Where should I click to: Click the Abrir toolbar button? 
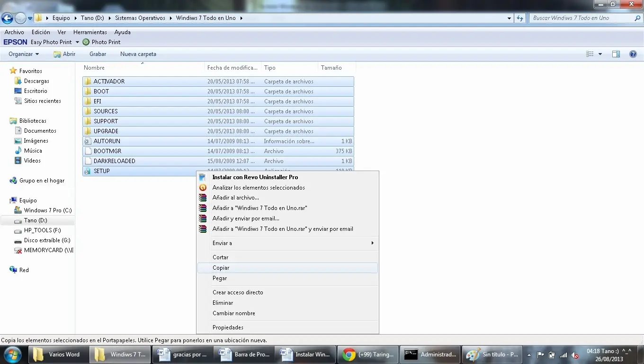point(64,54)
